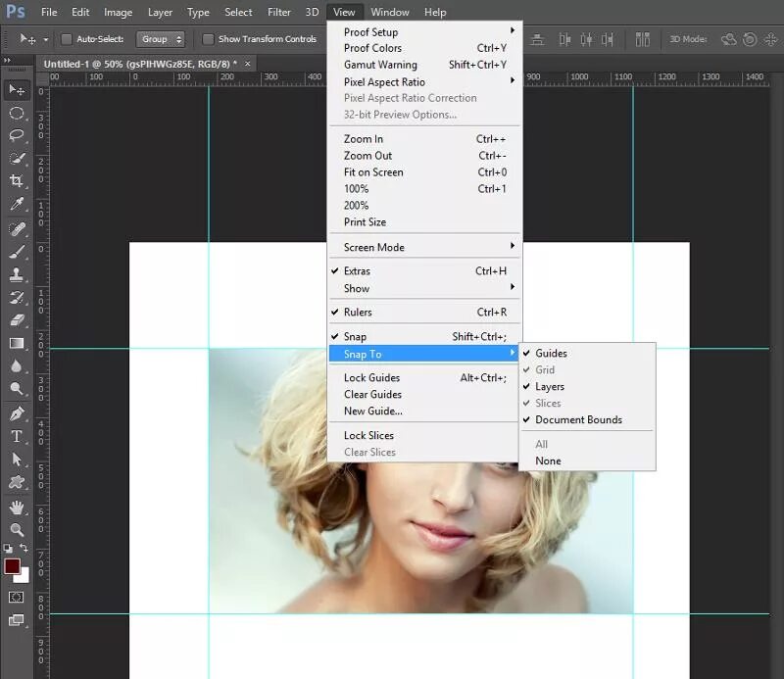Toggle Quick Mask mode

pos(16,597)
